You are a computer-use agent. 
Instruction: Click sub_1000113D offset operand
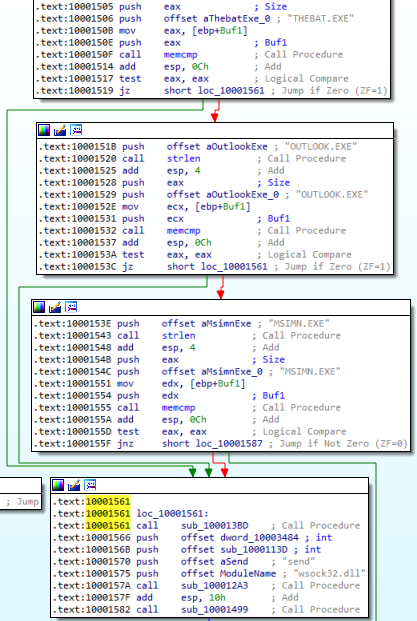(x=254, y=550)
